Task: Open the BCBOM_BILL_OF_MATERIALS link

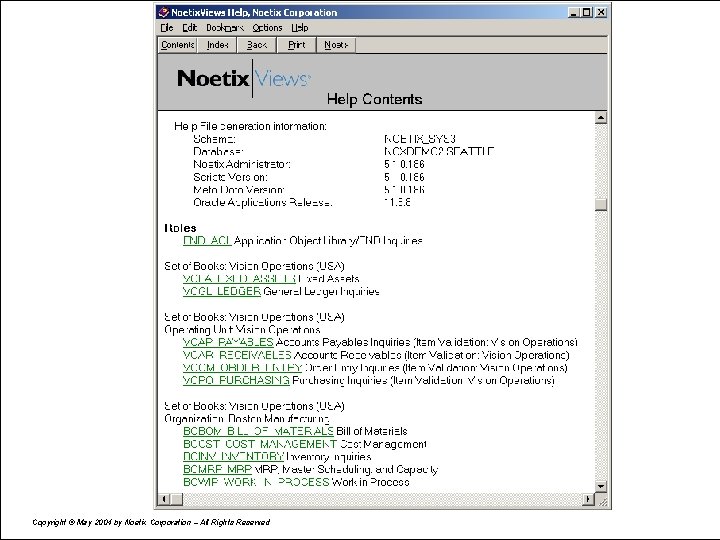Action: tap(258, 431)
